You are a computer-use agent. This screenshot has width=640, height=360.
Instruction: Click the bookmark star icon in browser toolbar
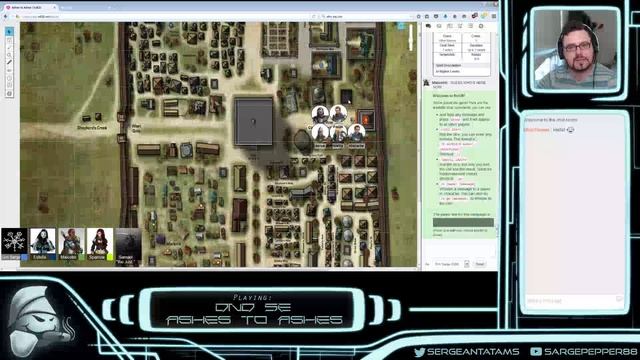419,16
